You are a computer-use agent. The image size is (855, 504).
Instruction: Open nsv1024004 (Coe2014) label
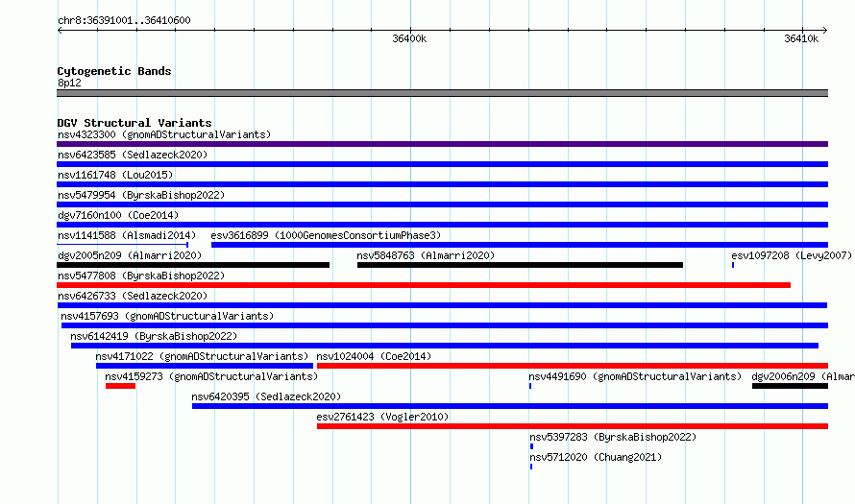[x=374, y=356]
